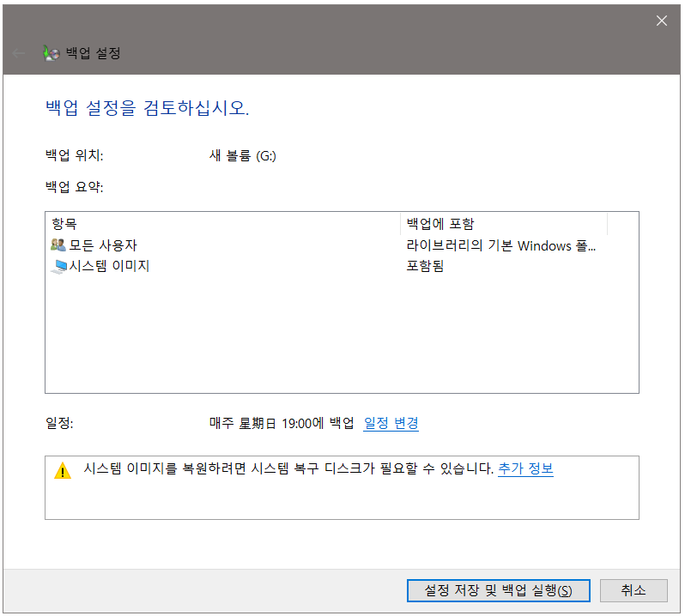Click the back arrow in the title bar
685x616 pixels.
coord(19,53)
